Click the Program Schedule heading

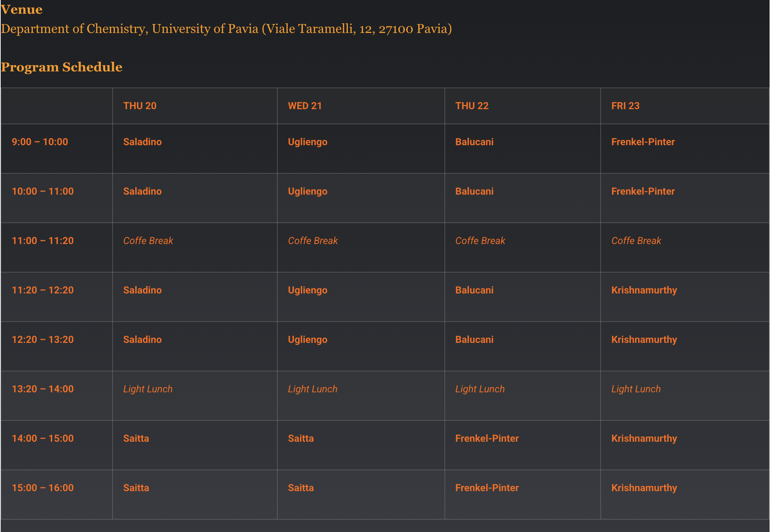pyautogui.click(x=62, y=67)
